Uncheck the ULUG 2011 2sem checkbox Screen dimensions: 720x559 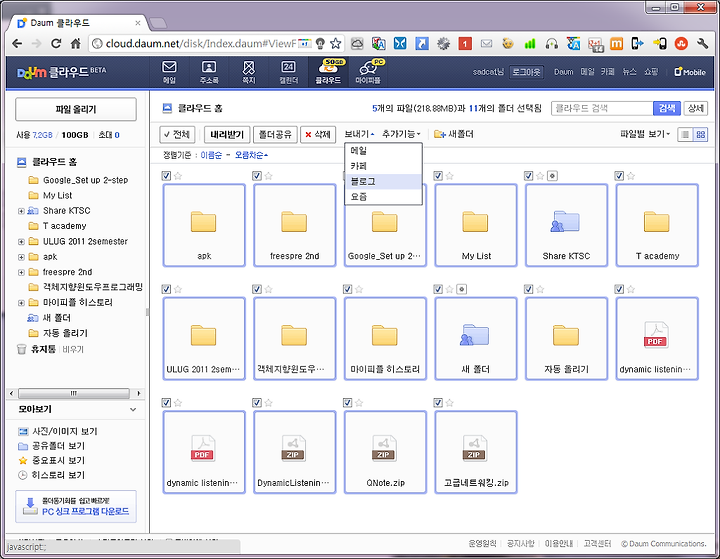(x=166, y=289)
